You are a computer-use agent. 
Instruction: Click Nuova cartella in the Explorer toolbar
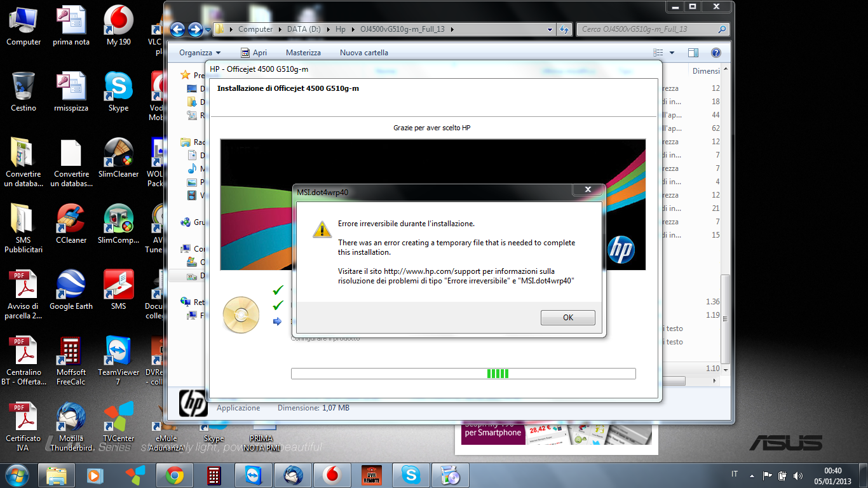tap(364, 53)
